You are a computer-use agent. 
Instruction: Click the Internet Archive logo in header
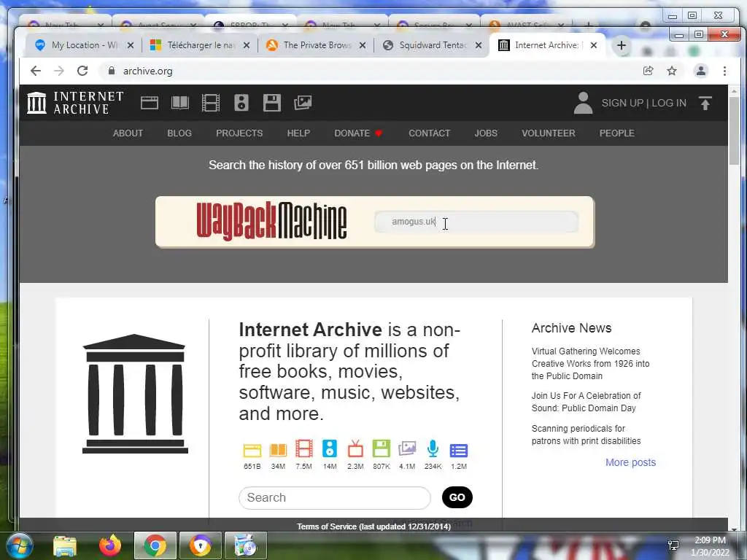click(x=75, y=103)
